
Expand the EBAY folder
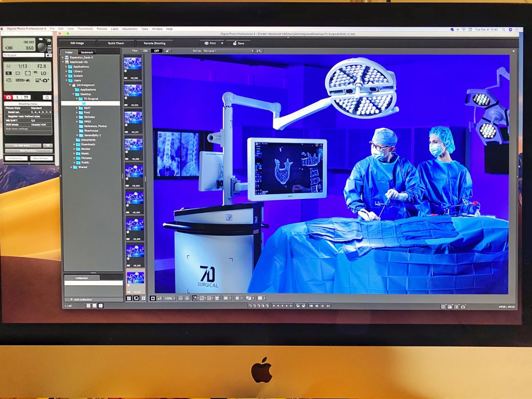77,108
